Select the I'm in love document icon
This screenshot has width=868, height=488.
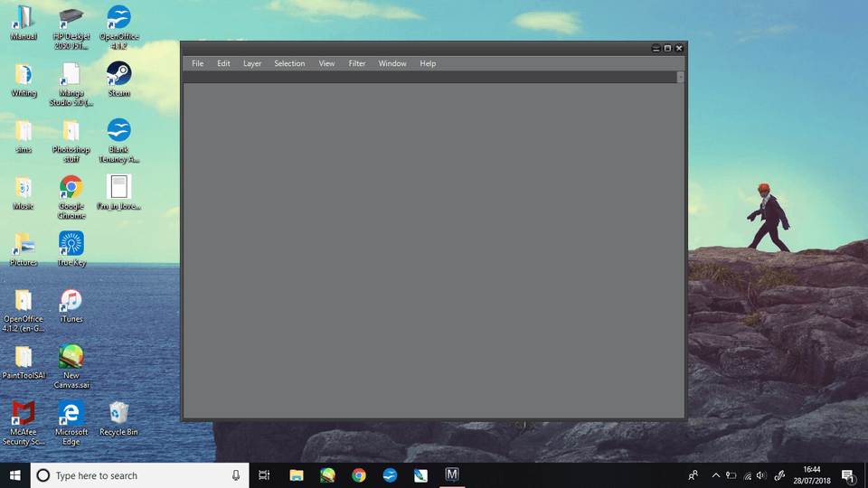point(118,192)
